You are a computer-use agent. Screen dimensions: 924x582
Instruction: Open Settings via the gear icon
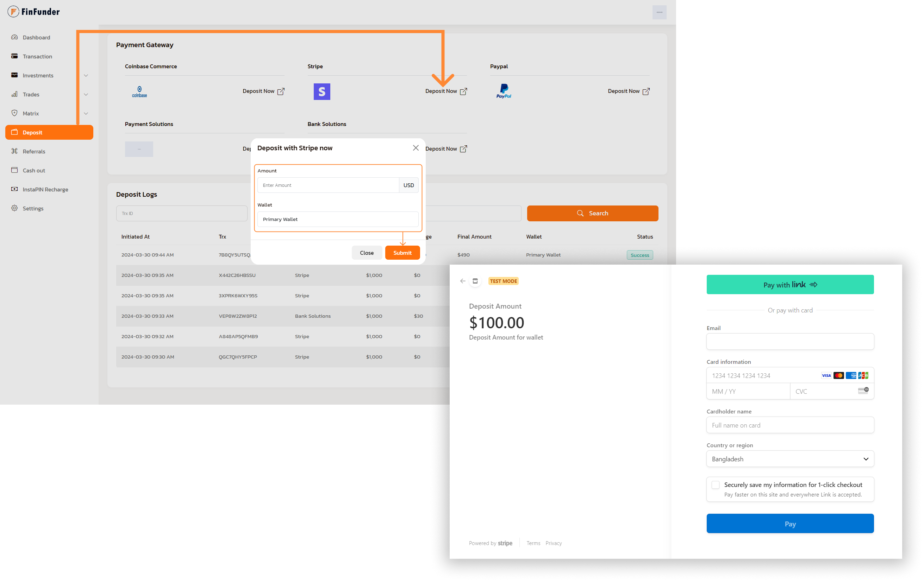[x=14, y=208]
